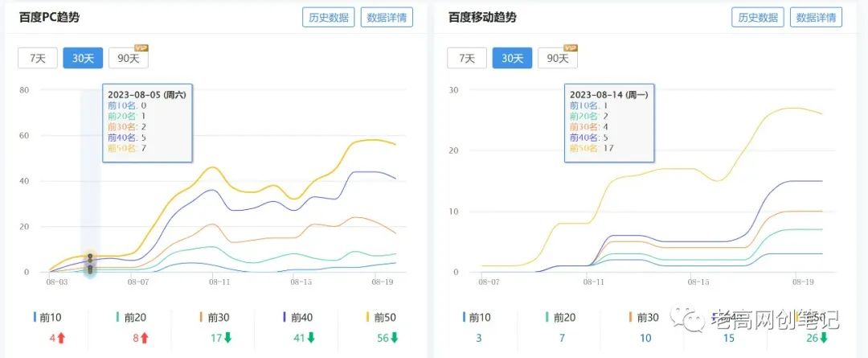
Task: Open 数据详情 for 百度PC趋势
Action: click(387, 17)
